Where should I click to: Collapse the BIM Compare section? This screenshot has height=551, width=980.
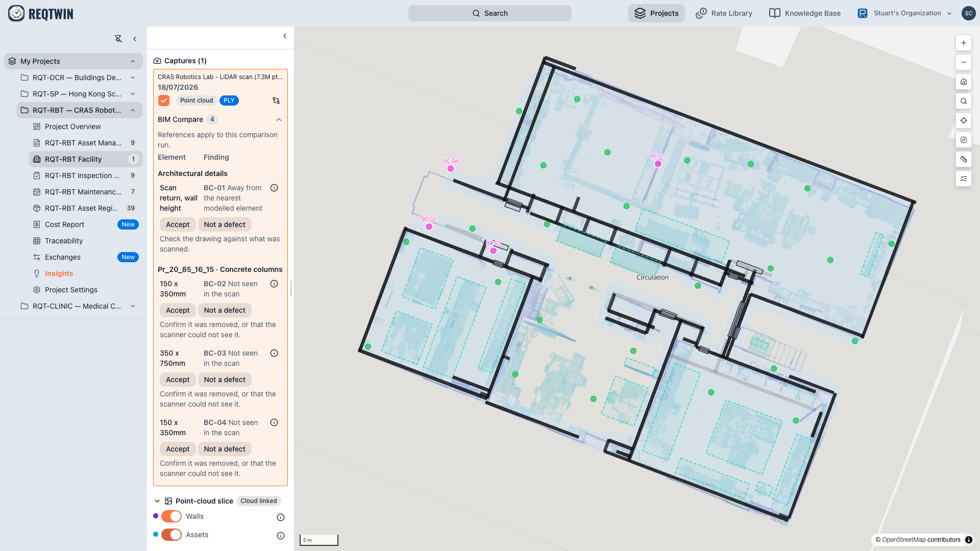[x=279, y=119]
